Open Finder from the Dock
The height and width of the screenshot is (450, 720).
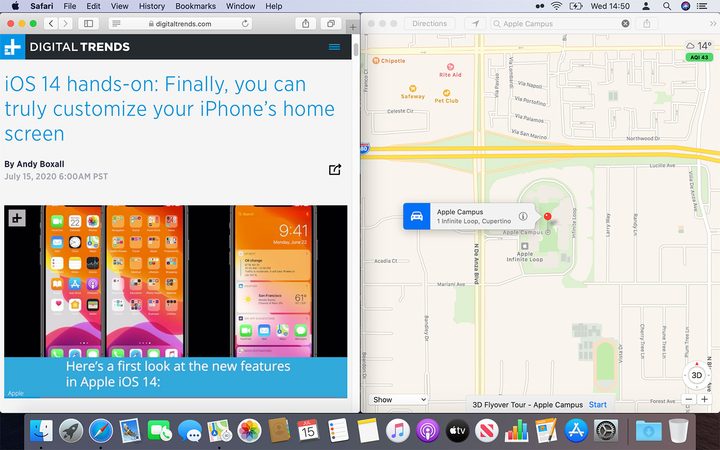click(41, 431)
